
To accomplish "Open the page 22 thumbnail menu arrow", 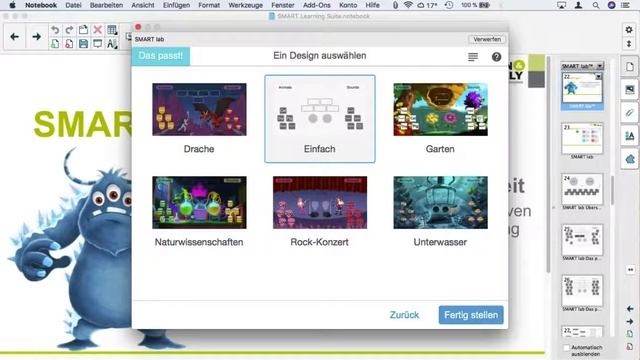I will [x=598, y=77].
